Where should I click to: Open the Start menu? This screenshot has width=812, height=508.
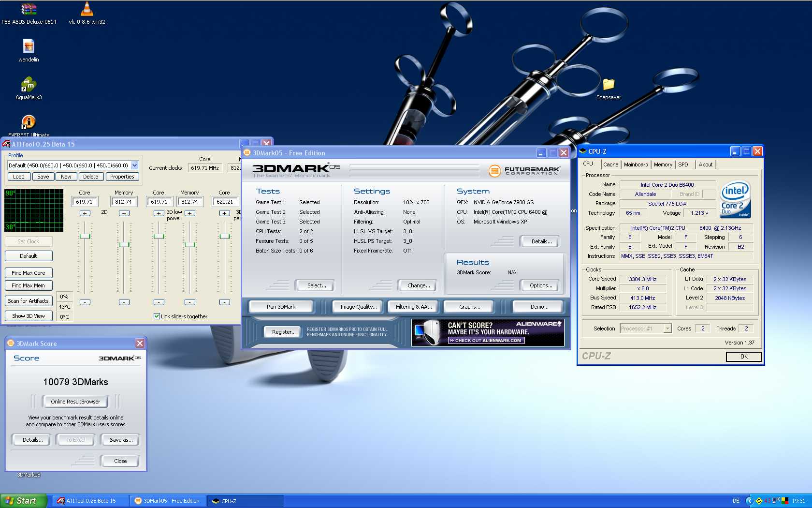point(24,501)
